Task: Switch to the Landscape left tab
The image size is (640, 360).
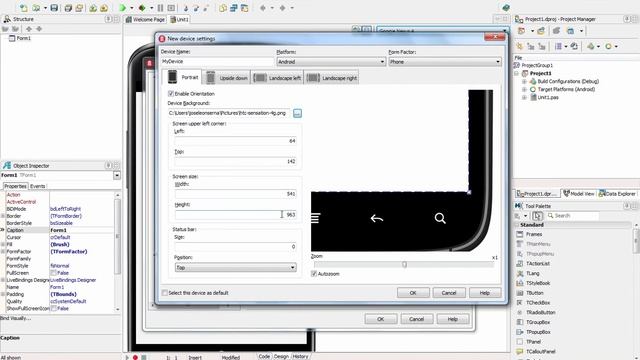Action: tap(277, 78)
